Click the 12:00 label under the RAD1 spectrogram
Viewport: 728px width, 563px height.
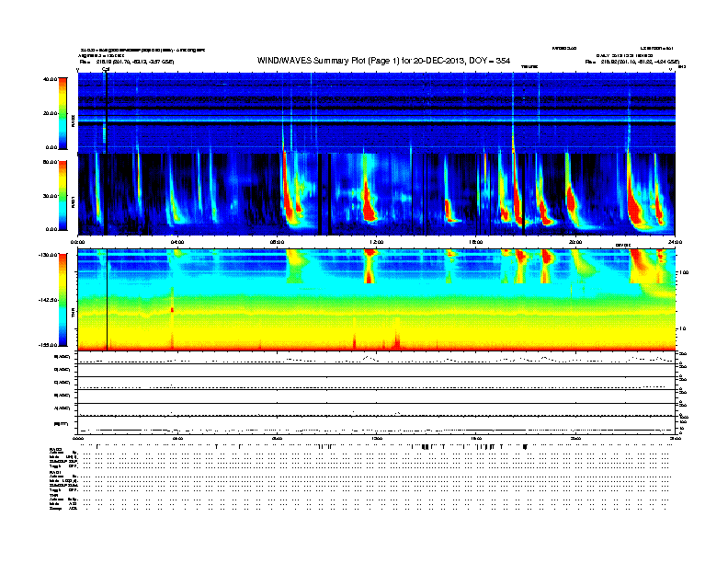[x=376, y=242]
